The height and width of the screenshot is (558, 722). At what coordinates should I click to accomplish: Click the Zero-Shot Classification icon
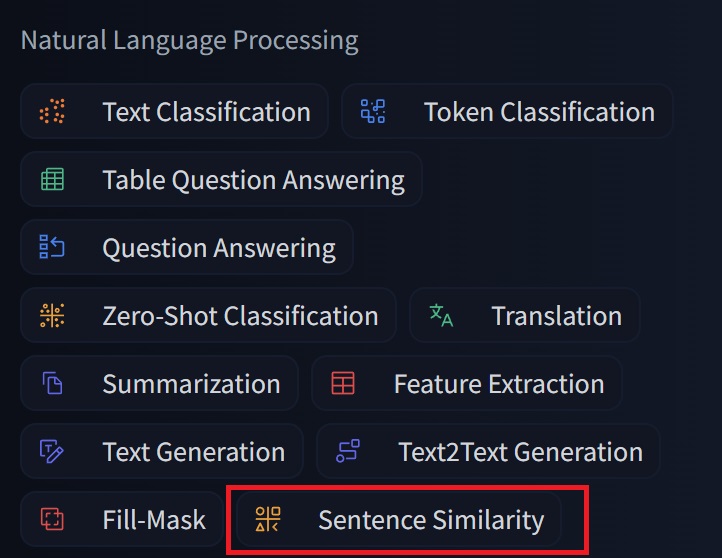tap(52, 316)
